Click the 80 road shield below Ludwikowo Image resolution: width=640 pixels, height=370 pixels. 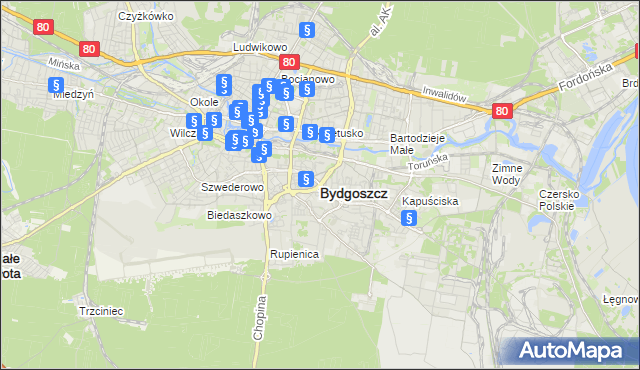click(x=289, y=62)
